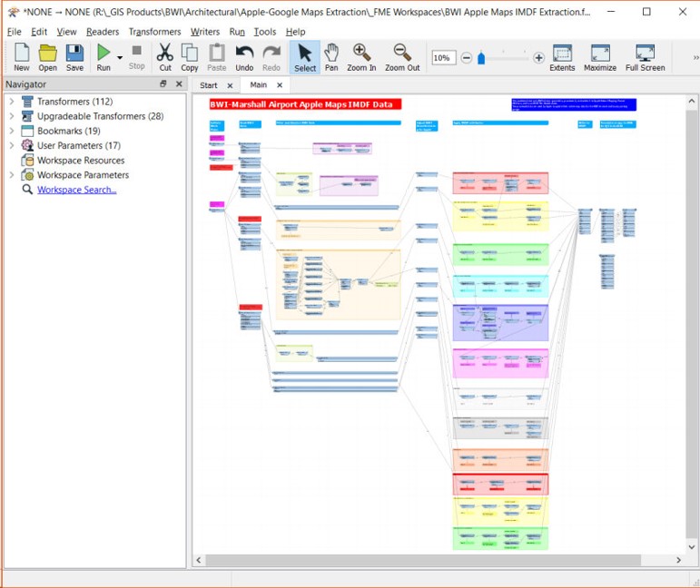The width and height of the screenshot is (700, 588).
Task: Open the Run menu
Action: click(237, 32)
